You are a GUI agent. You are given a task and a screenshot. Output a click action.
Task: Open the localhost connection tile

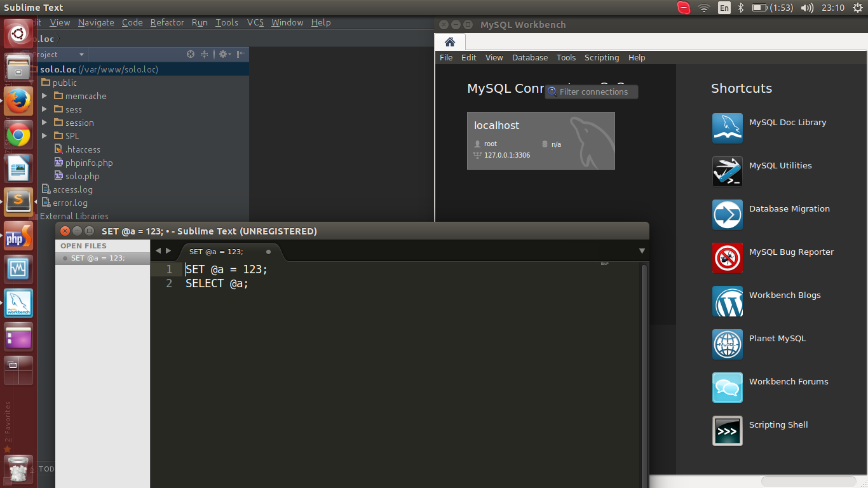pos(541,140)
